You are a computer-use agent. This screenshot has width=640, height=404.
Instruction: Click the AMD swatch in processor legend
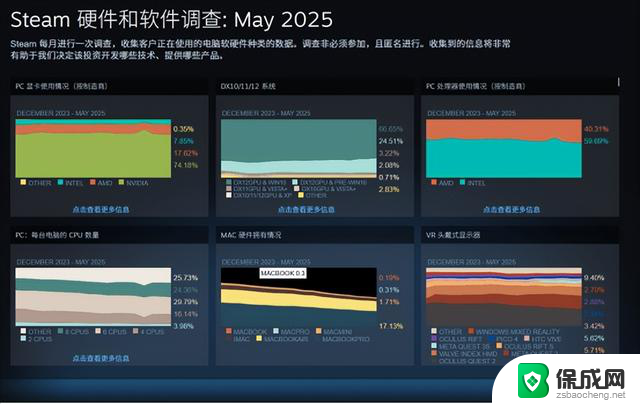click(x=434, y=182)
